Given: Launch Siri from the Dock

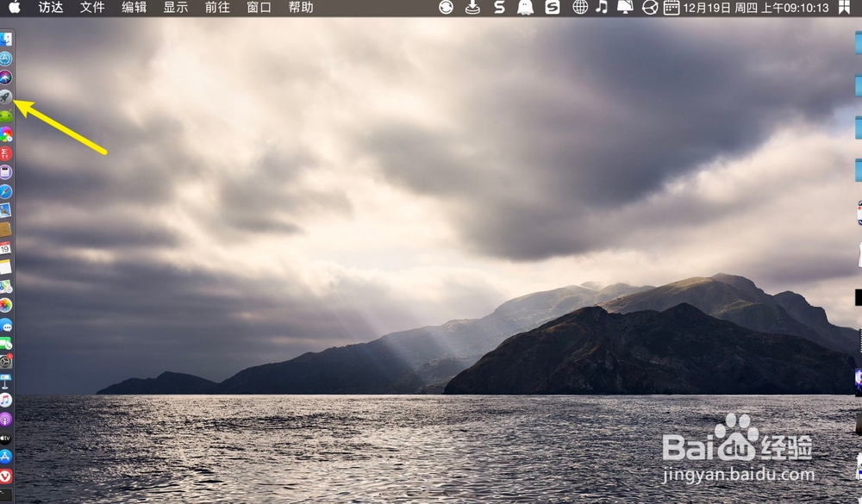Looking at the screenshot, I should pos(5,77).
